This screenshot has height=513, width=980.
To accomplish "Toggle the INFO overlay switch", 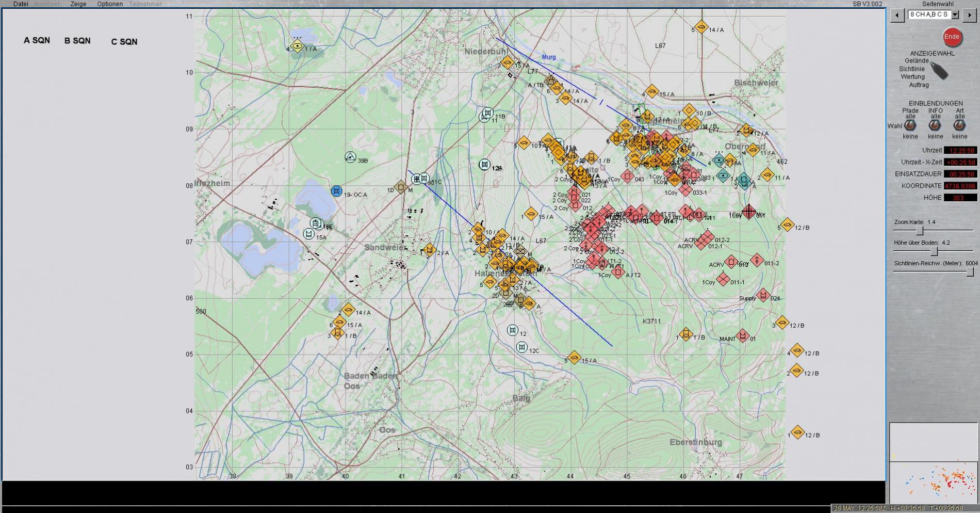I will click(x=935, y=125).
